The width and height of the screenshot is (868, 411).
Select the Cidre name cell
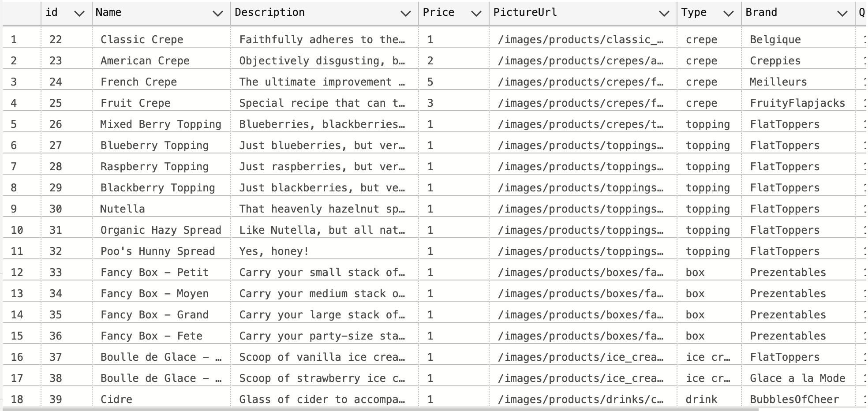[x=161, y=400]
